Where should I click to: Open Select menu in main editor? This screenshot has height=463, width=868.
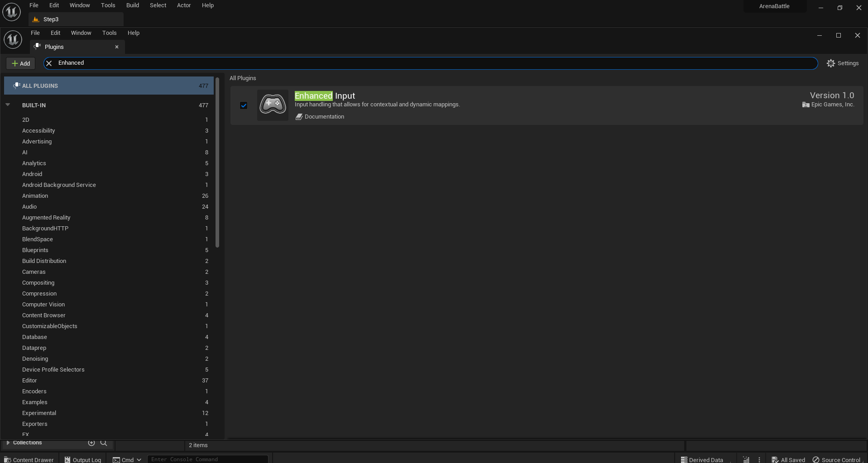click(x=158, y=5)
